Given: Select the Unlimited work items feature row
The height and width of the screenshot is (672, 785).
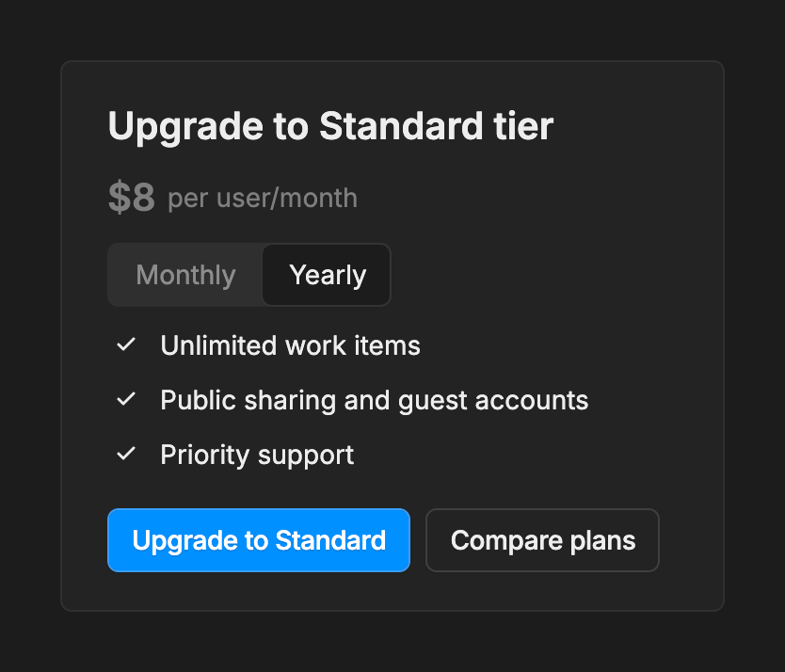Looking at the screenshot, I should [290, 345].
